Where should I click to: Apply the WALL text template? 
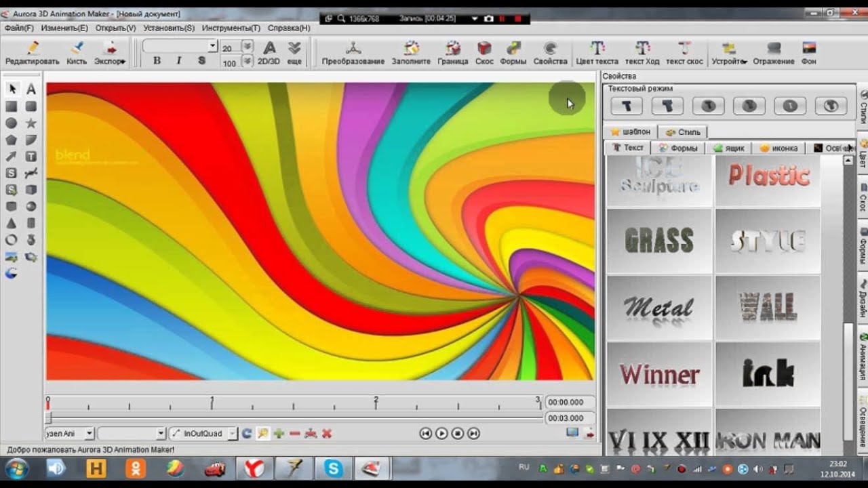pos(768,308)
